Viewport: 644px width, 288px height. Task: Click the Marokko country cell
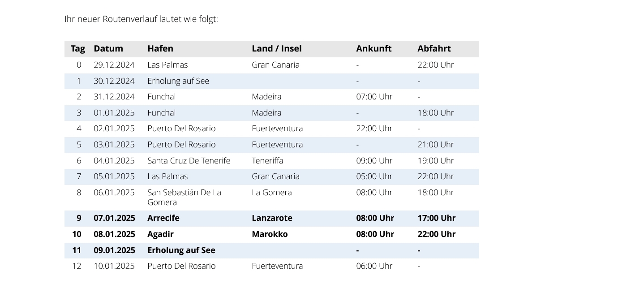[270, 234]
